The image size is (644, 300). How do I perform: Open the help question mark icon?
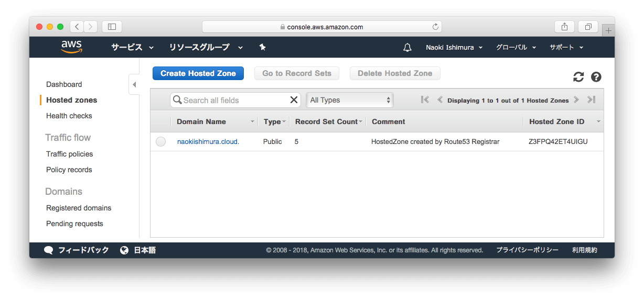click(596, 77)
